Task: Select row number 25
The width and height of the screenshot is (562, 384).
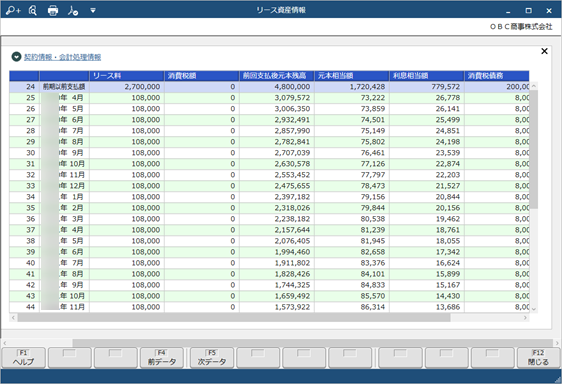Action: pos(24,98)
